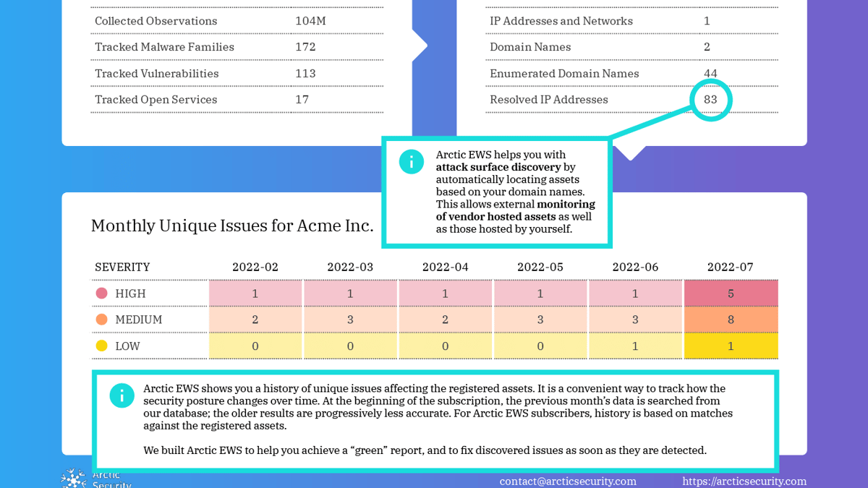Click the 113 vulnerabilities value
The height and width of the screenshot is (488, 868).
tap(305, 74)
